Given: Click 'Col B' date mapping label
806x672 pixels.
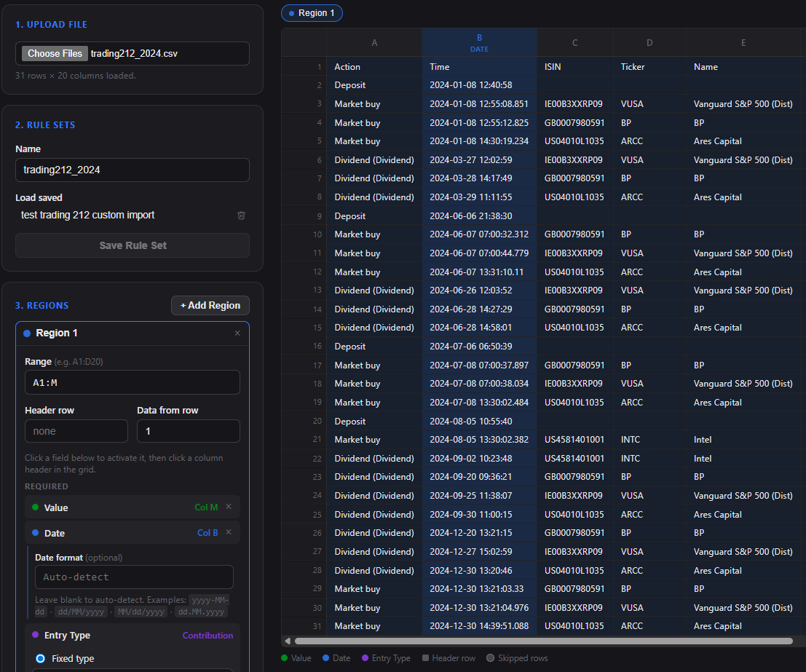Looking at the screenshot, I should 208,533.
